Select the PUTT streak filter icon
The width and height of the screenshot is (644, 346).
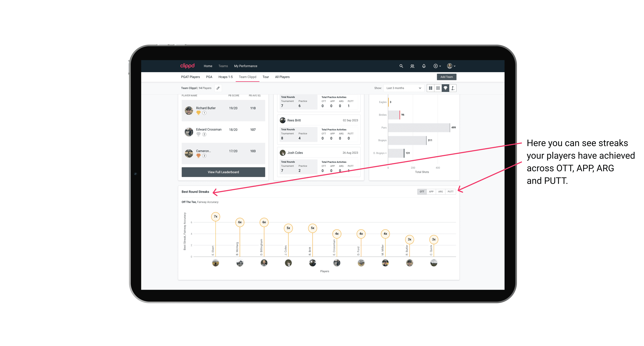[451, 191]
